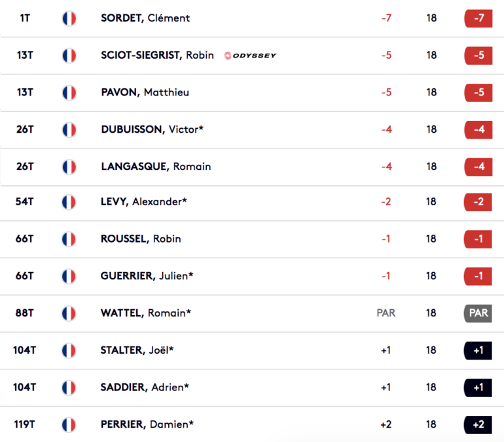Click the French flag beside SORDET, Clément

69,18
